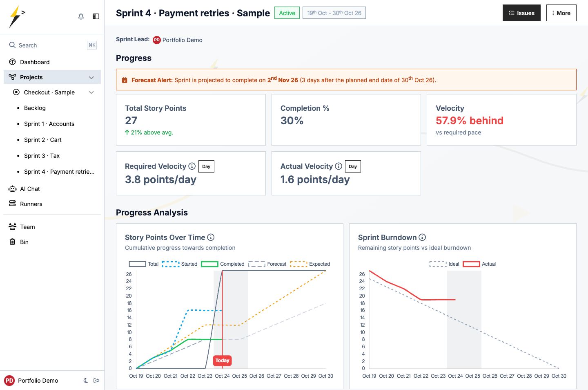Click the Checkout · Sample target icon
The image size is (588, 390).
point(16,92)
